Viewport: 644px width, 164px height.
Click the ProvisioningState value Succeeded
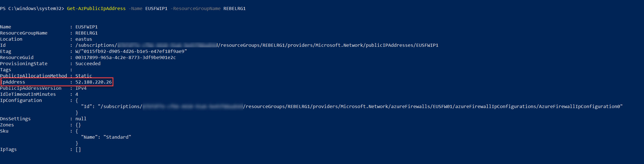88,64
